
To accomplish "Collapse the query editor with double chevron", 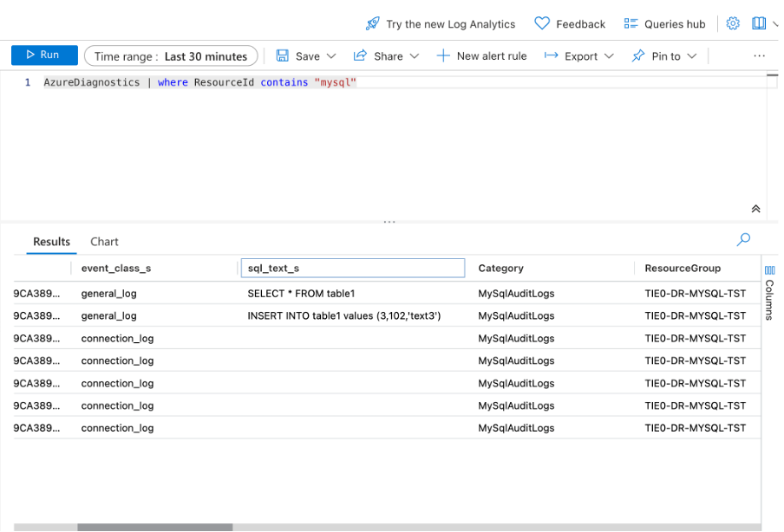I will pyautogui.click(x=755, y=209).
